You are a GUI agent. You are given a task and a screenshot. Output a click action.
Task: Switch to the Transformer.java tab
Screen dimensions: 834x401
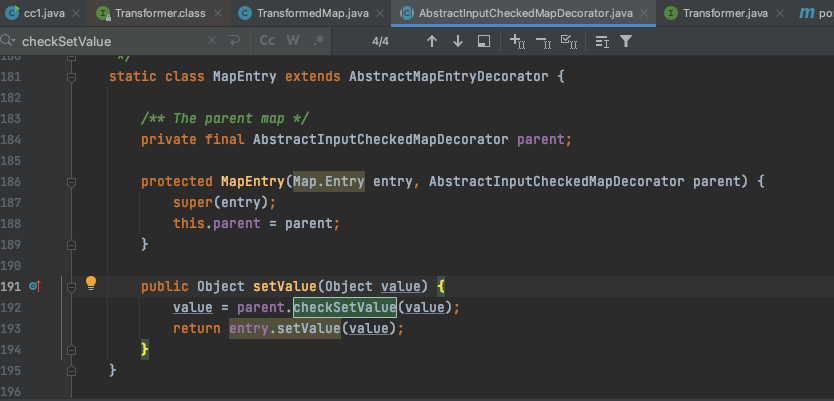tap(725, 13)
